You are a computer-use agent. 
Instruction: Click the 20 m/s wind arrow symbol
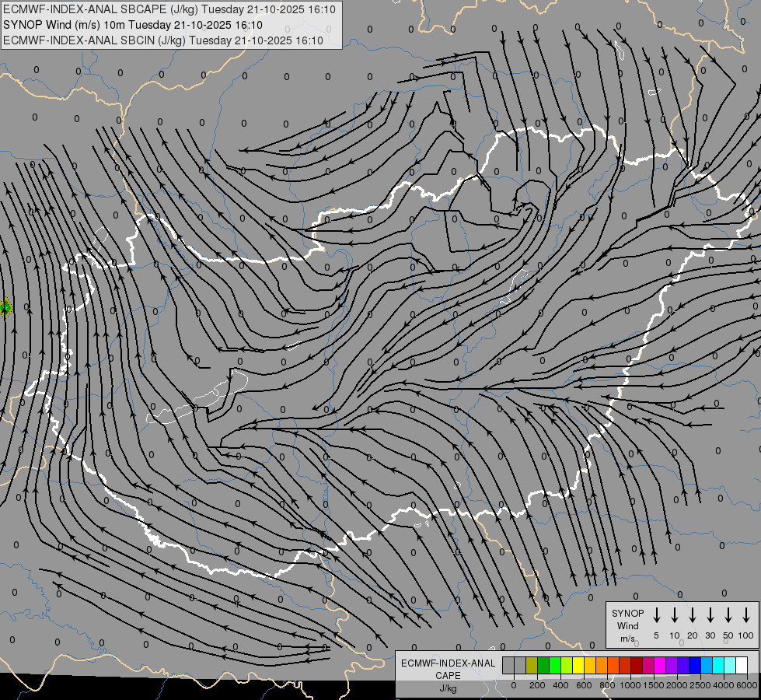(692, 615)
